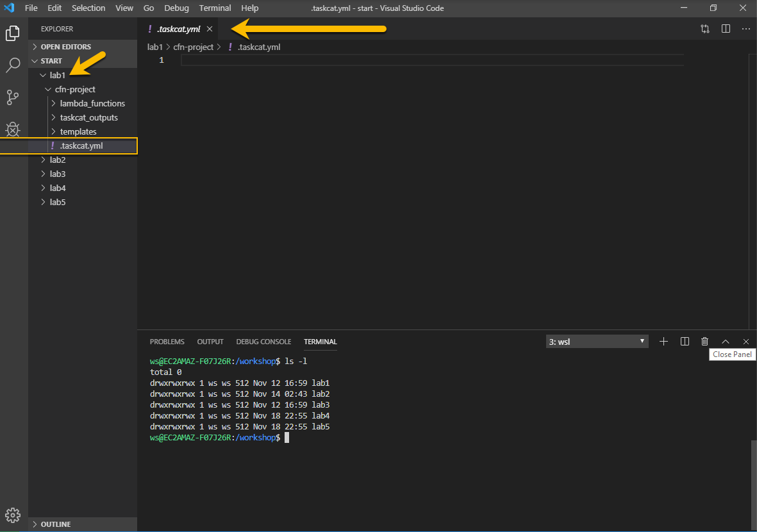Open the Source Control view
Screen dimensions: 757x532
(13, 97)
